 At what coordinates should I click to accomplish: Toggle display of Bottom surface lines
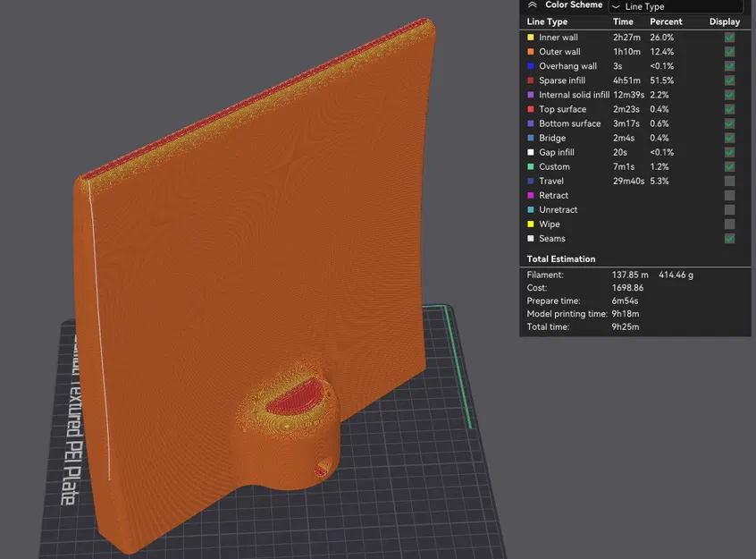[729, 123]
